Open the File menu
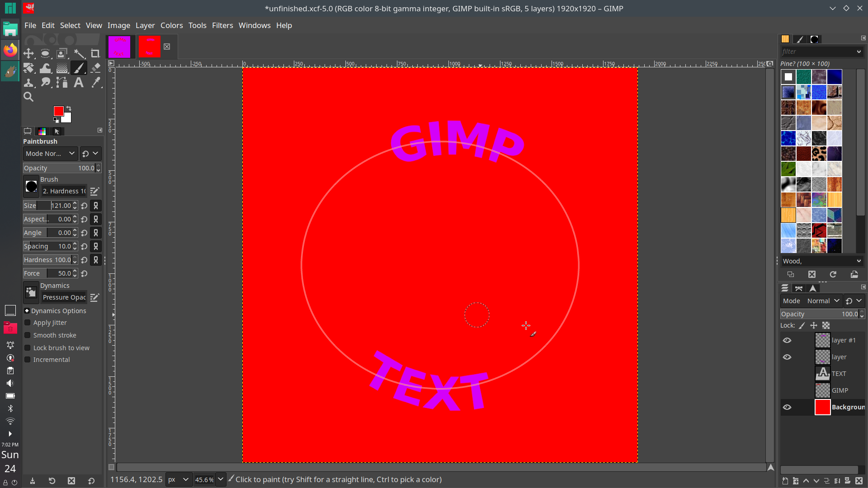This screenshot has height=488, width=868. click(30, 25)
